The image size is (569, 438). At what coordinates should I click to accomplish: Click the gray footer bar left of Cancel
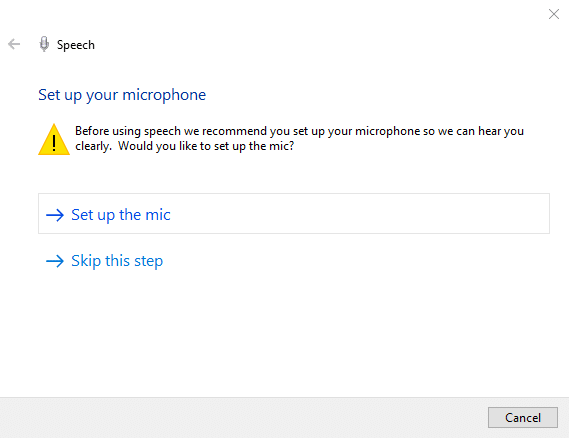click(x=243, y=417)
